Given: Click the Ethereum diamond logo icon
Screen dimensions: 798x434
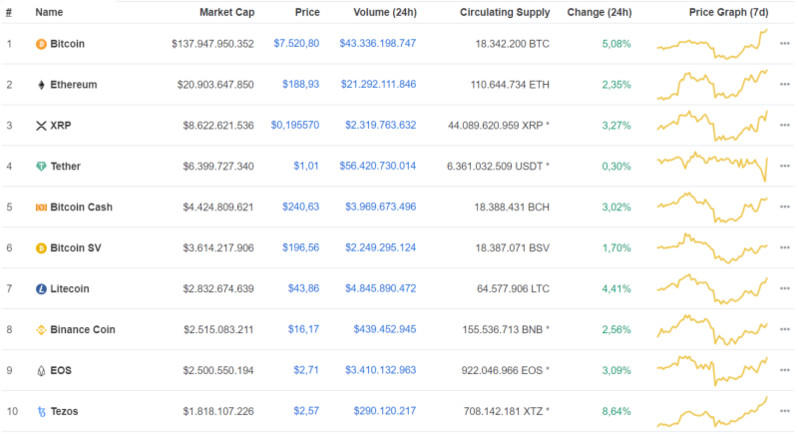Looking at the screenshot, I should click(41, 85).
